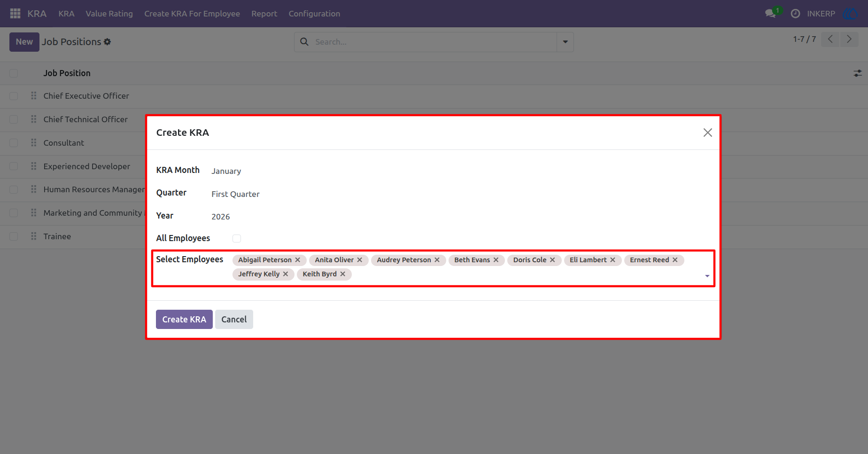Grab the Chief Executive Officer drag handle

pos(34,96)
